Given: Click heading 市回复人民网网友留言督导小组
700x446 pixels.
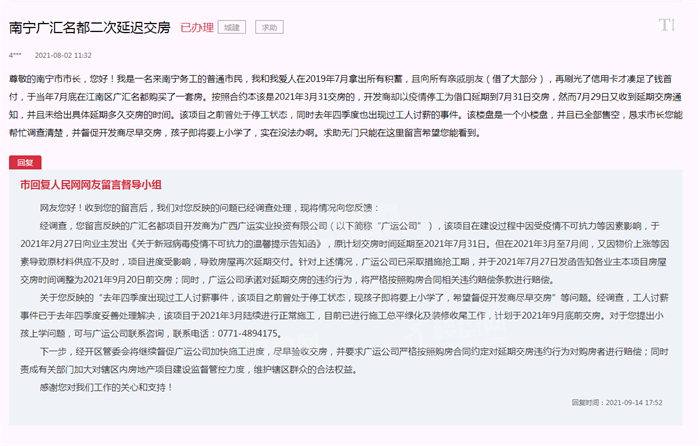Looking at the screenshot, I should (x=91, y=185).
